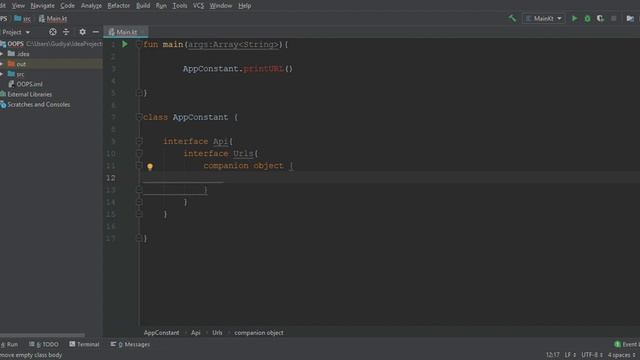The width and height of the screenshot is (640, 360).
Task: Open the Help menu
Action: (x=244, y=6)
